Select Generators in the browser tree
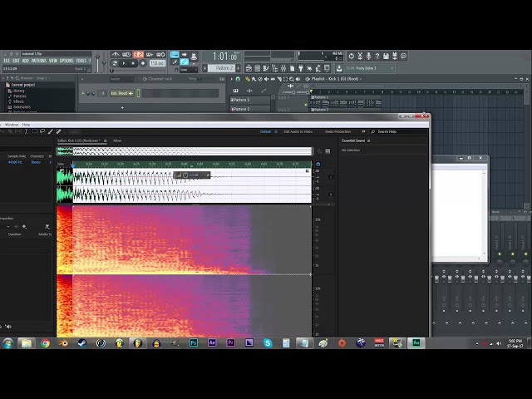This screenshot has width=532, height=399. point(22,107)
